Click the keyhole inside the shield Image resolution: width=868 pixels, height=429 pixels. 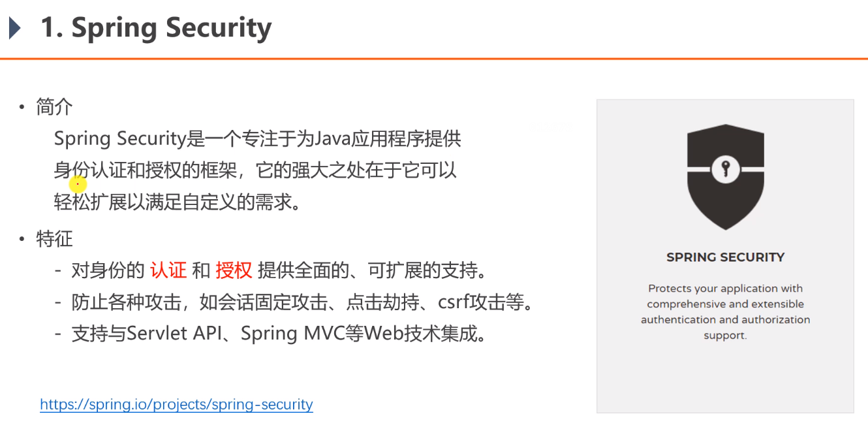[x=725, y=170]
